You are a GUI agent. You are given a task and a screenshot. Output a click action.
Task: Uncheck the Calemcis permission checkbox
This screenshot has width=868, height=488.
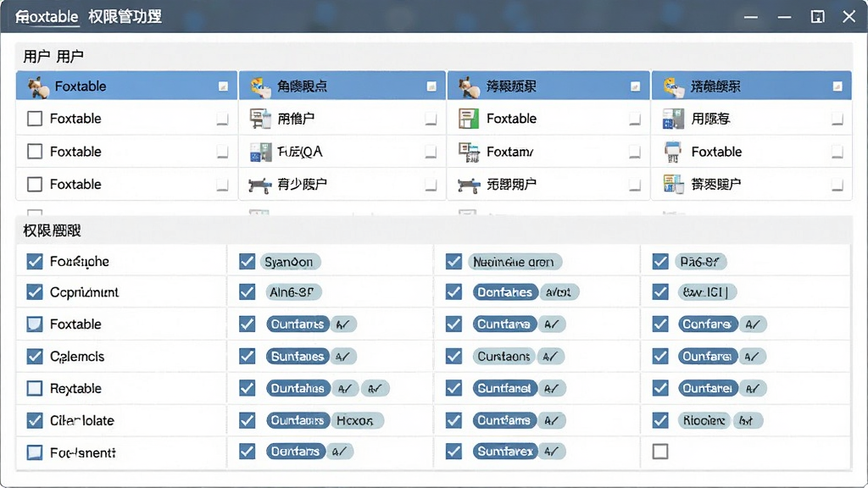point(35,357)
